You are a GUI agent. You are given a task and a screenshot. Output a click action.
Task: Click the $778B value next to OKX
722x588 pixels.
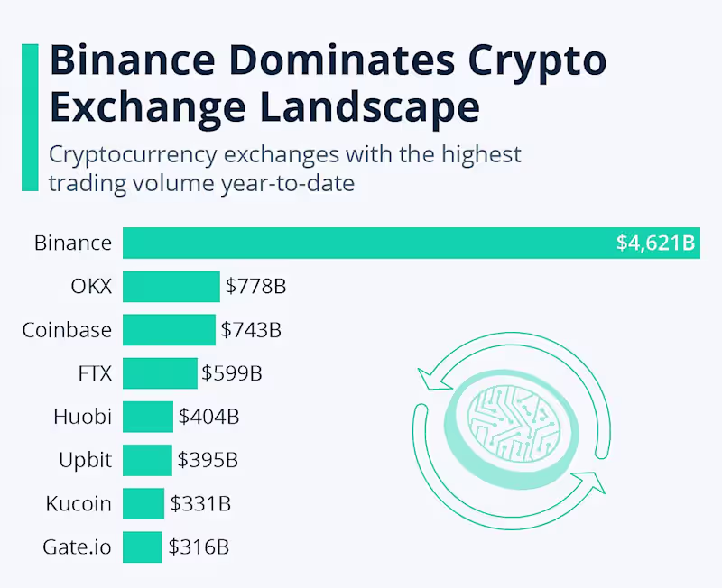coord(255,287)
